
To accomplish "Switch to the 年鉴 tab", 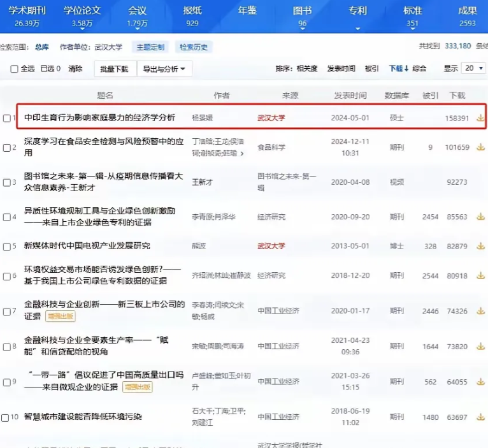I will (x=247, y=11).
